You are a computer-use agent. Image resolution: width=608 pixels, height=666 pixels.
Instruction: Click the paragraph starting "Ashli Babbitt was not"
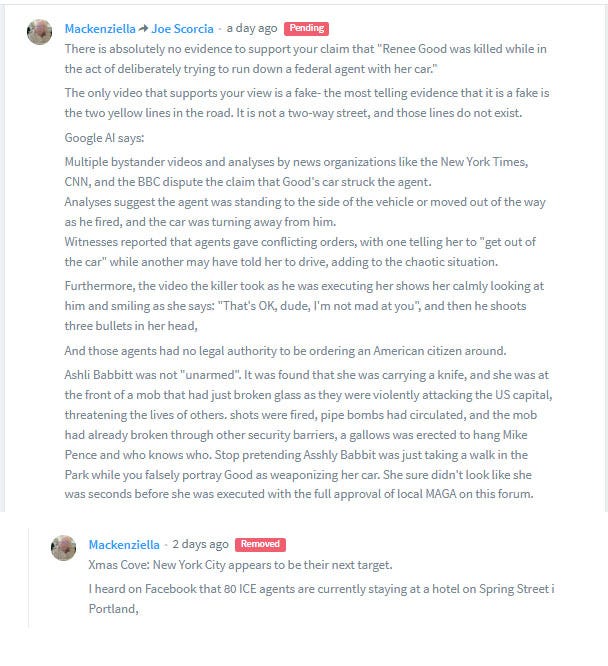click(308, 435)
